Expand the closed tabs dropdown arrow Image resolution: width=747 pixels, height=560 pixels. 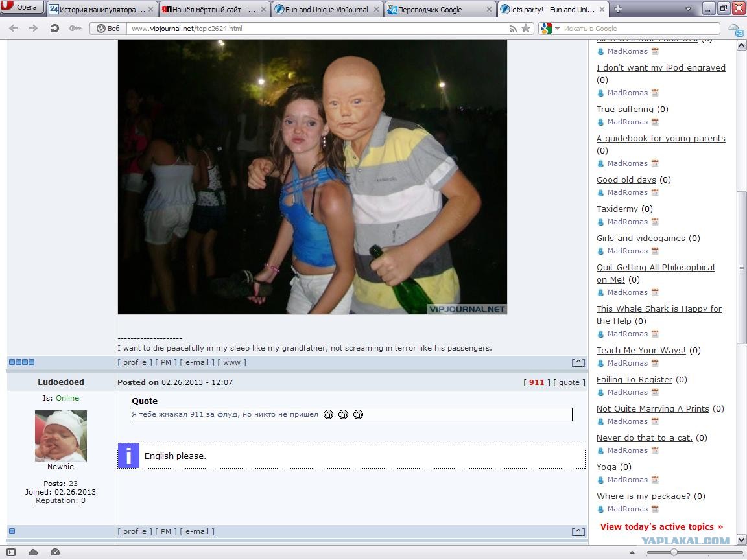688,9
